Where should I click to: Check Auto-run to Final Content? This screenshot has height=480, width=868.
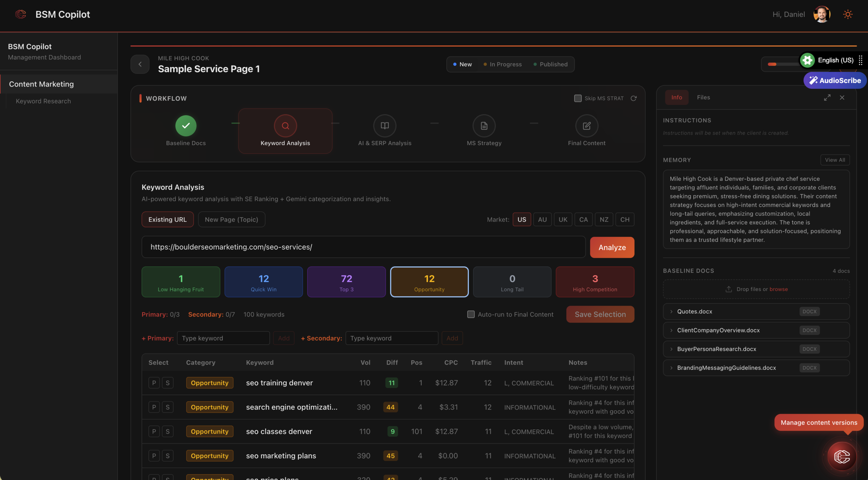[x=471, y=314]
